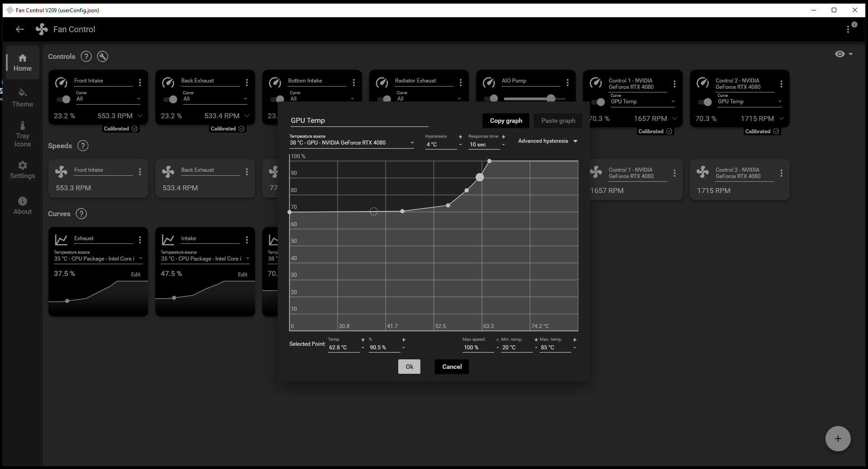Open the eye visibility dropdown
The width and height of the screenshot is (868, 469).
[x=844, y=54]
